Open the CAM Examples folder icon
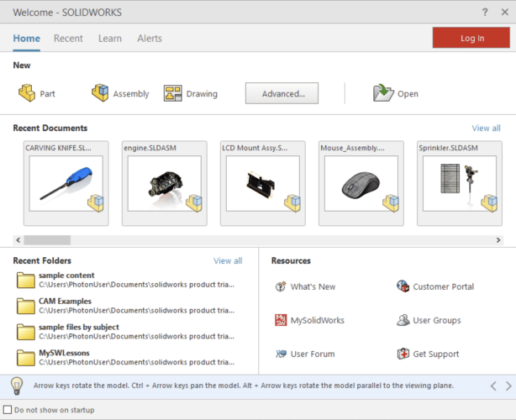Screen dimensions: 516x420 point(26,306)
